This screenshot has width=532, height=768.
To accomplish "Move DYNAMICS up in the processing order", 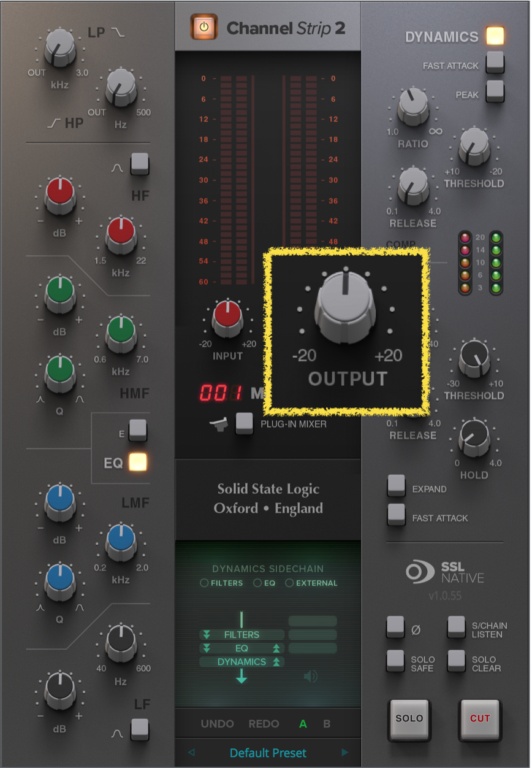I will (x=276, y=662).
